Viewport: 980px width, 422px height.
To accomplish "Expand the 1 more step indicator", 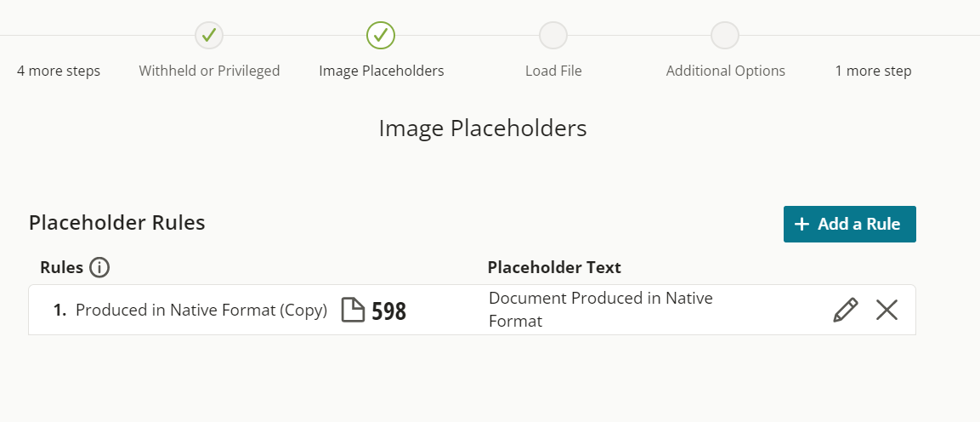I will 873,71.
